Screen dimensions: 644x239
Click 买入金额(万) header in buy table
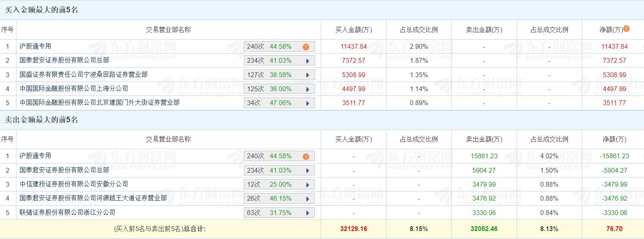(x=354, y=30)
